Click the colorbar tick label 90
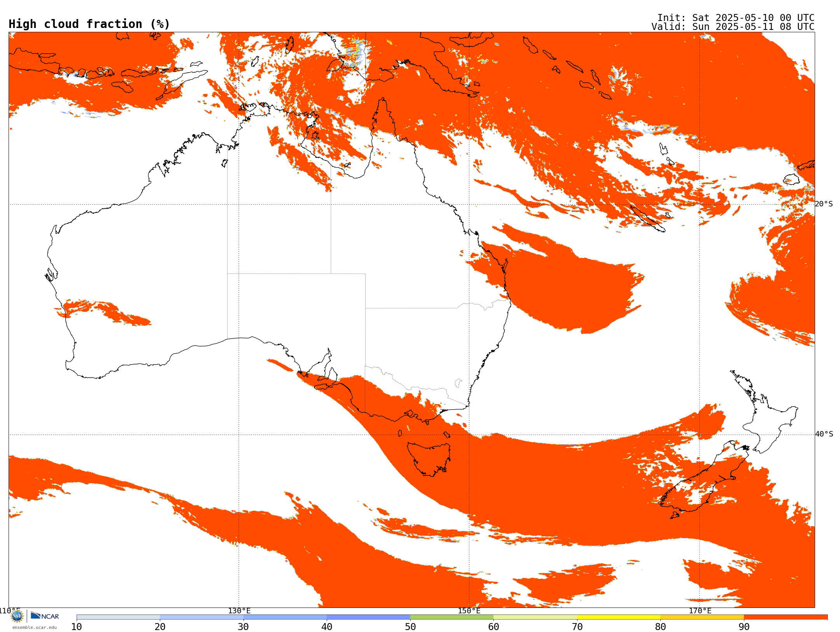 click(x=744, y=627)
